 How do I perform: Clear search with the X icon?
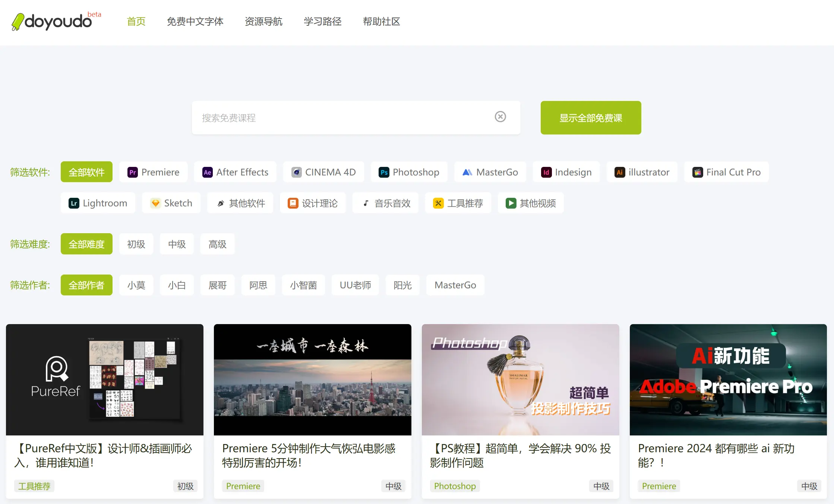[x=500, y=117]
